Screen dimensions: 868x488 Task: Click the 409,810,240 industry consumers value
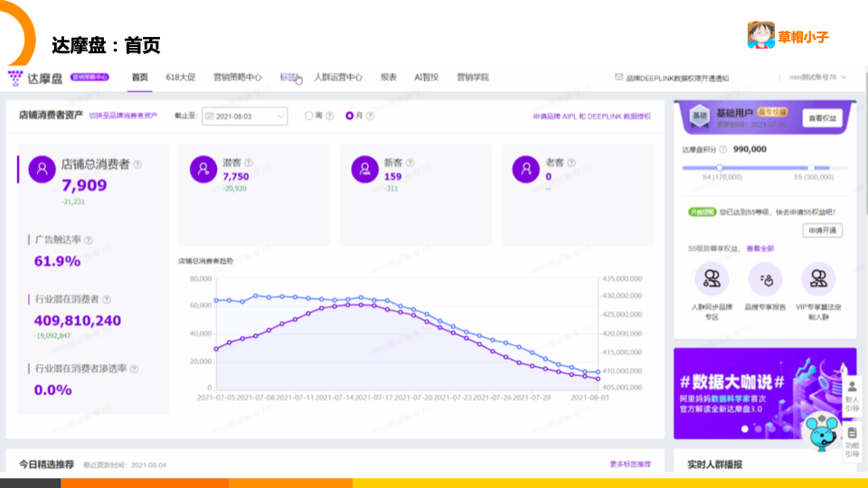(x=78, y=320)
